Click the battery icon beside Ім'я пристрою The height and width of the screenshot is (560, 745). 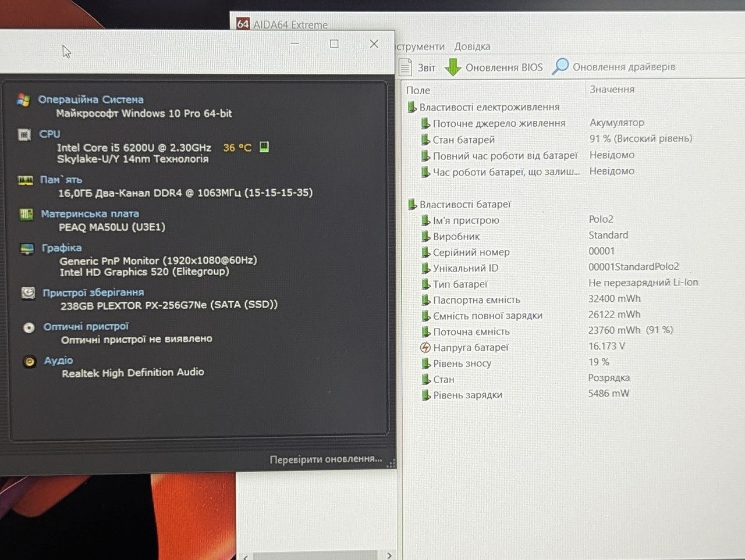pos(425,220)
